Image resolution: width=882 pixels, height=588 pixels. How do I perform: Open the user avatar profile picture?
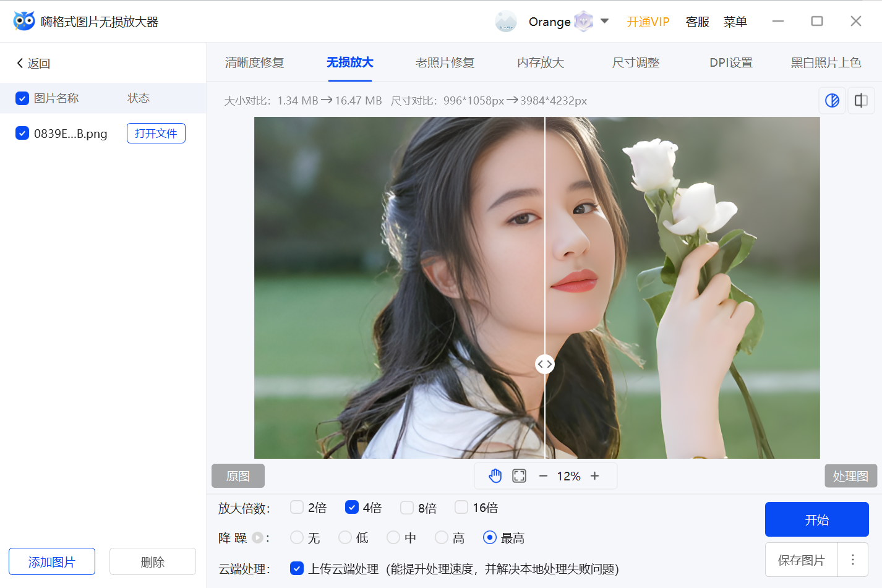[x=506, y=22]
